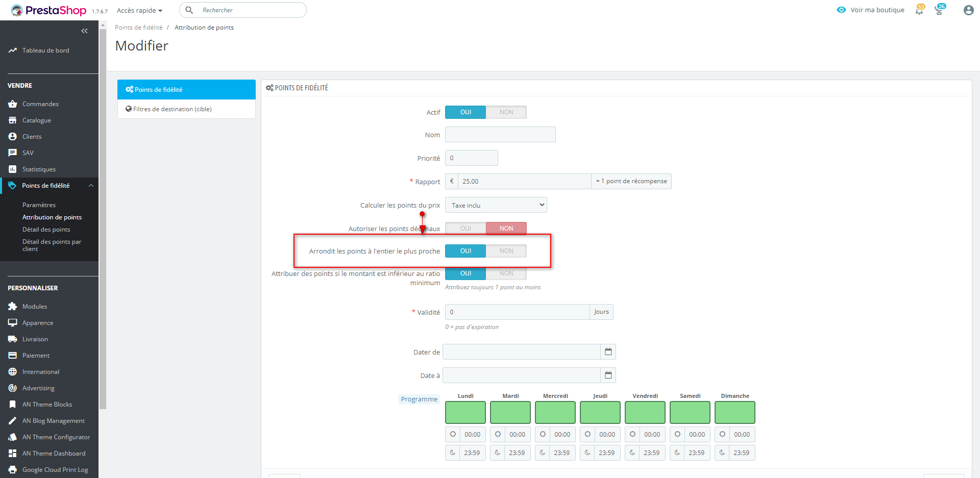This screenshot has width=980, height=478.
Task: Collapse the sidebar with the double-chevron icon
Action: click(85, 31)
